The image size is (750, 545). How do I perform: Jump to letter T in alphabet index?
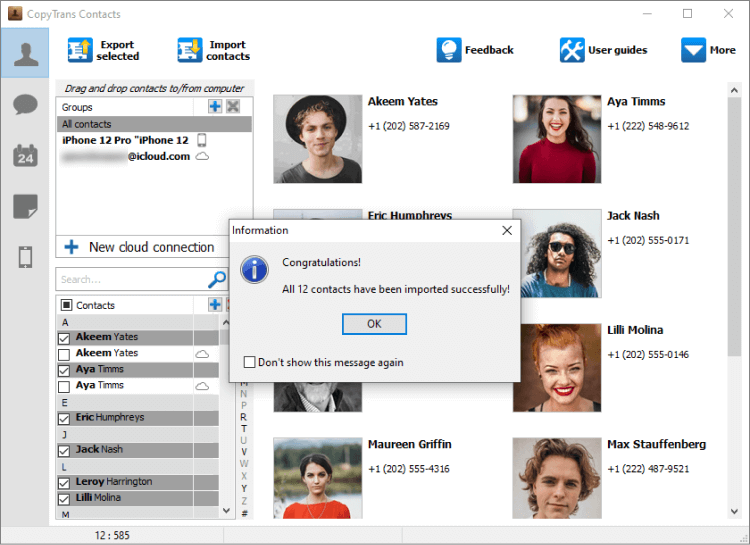coord(243,429)
